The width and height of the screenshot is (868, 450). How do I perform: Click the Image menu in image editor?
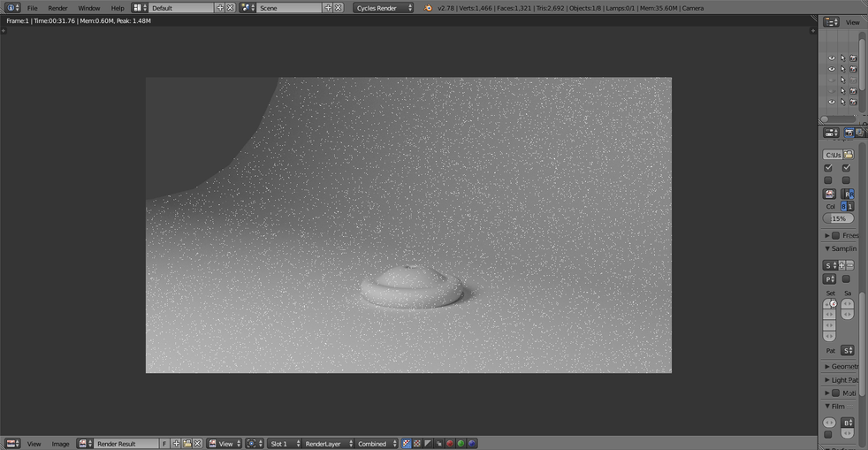click(60, 444)
